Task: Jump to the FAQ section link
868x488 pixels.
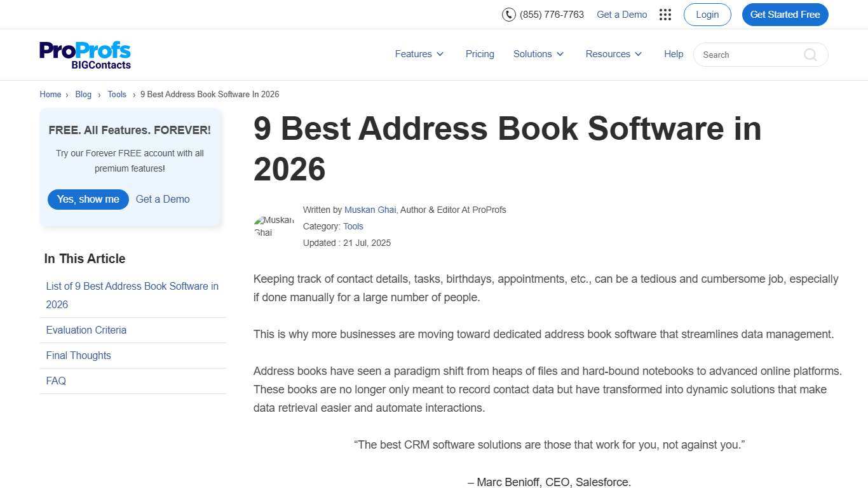Action: point(56,381)
